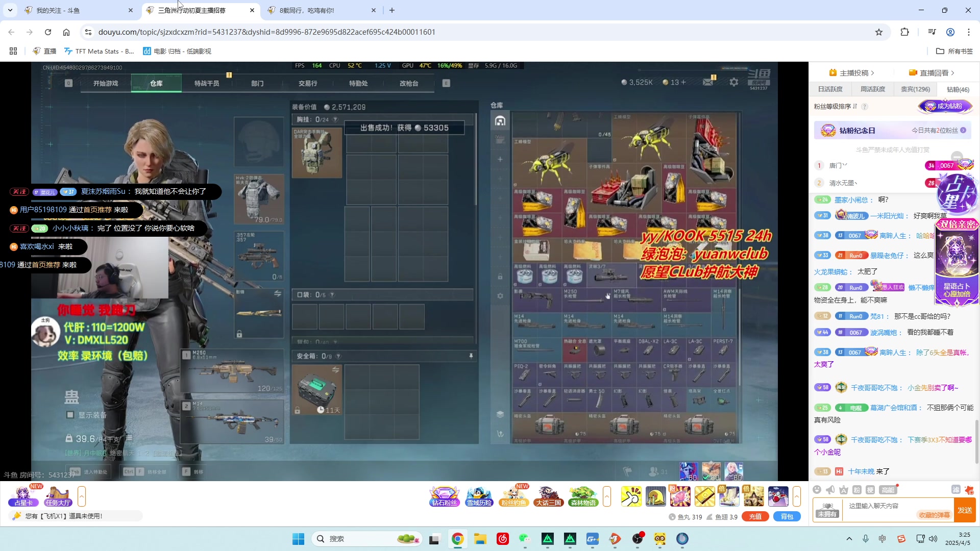The width and height of the screenshot is (980, 551).
Task: Open the 主播投稿 streamer submissions link
Action: (x=852, y=73)
